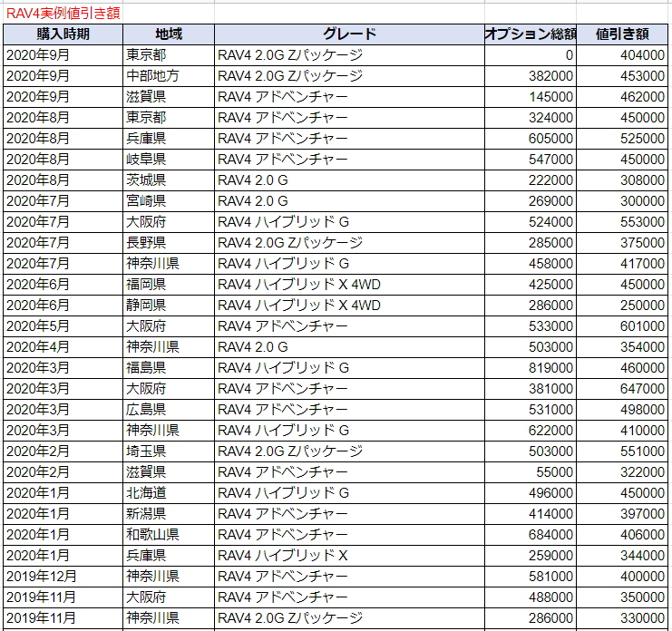Viewport: 672px width, 631px height.
Task: Click the オプション総額 column header
Action: coord(531,34)
